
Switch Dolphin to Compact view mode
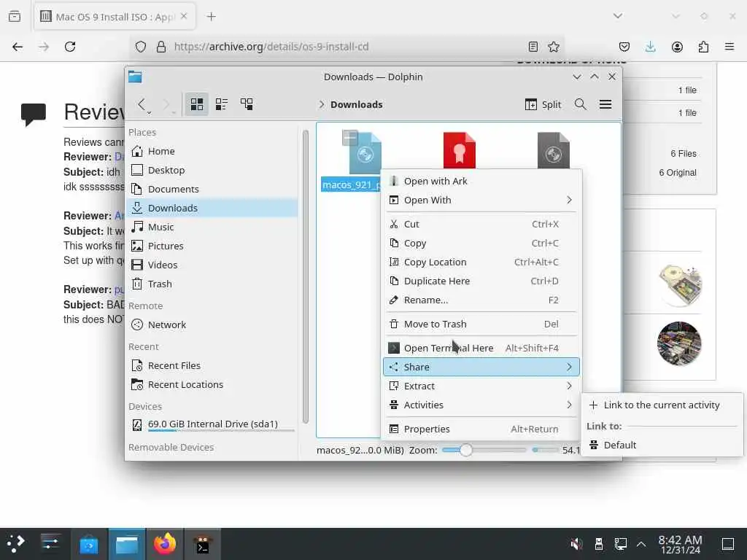(x=222, y=104)
